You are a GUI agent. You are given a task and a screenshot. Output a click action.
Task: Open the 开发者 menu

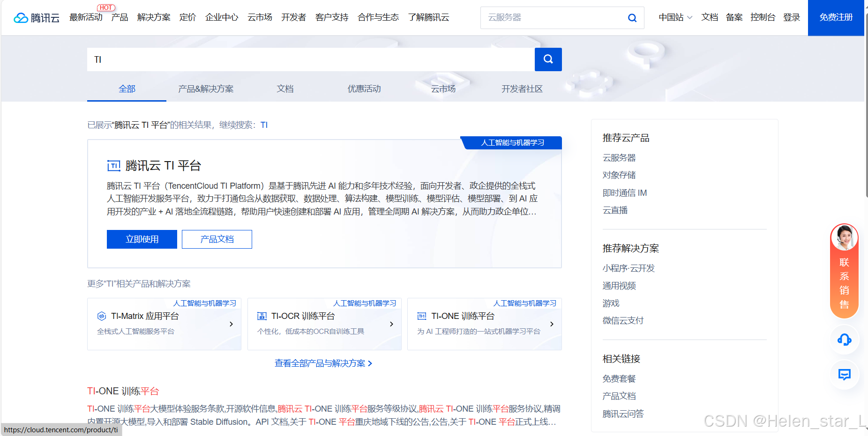(x=293, y=17)
